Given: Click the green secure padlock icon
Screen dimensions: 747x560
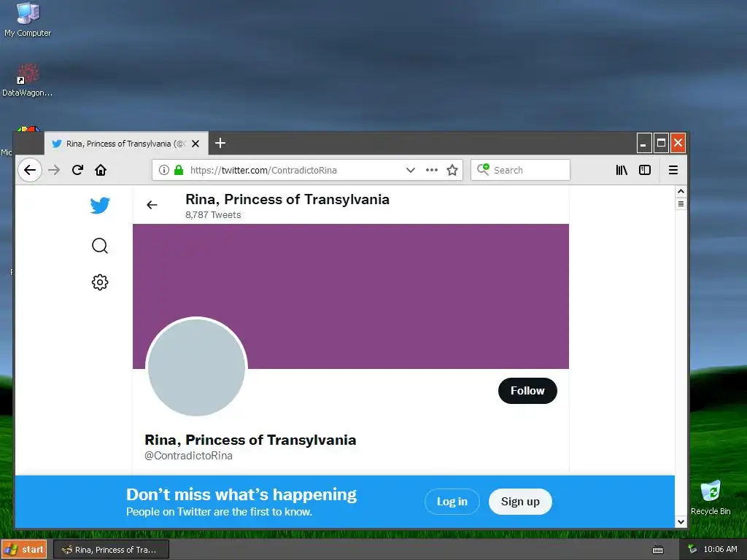Looking at the screenshot, I should click(179, 170).
